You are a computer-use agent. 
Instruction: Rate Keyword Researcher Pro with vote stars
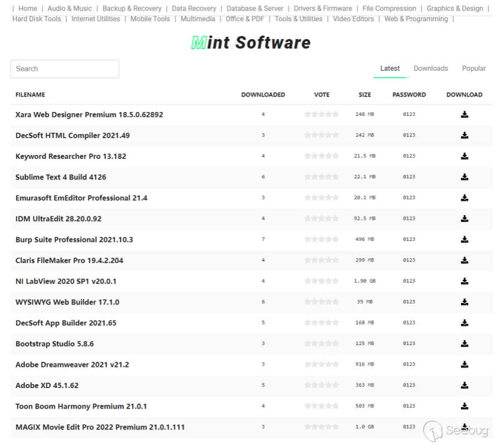click(x=321, y=156)
